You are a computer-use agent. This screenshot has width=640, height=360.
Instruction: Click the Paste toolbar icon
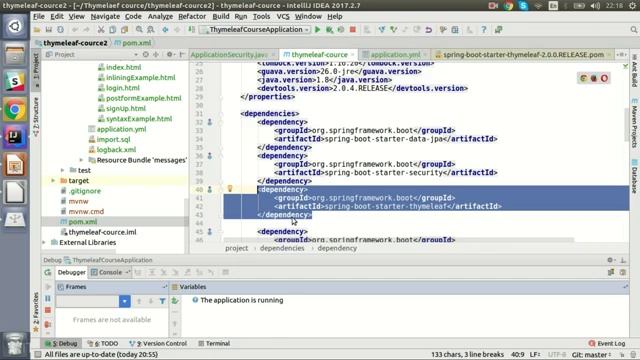(x=124, y=30)
